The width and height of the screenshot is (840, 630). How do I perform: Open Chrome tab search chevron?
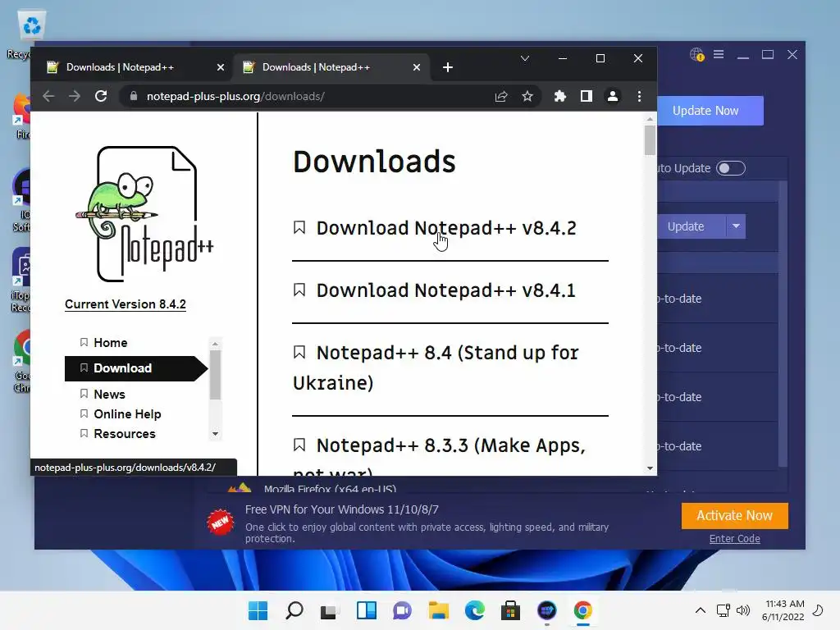coord(525,58)
